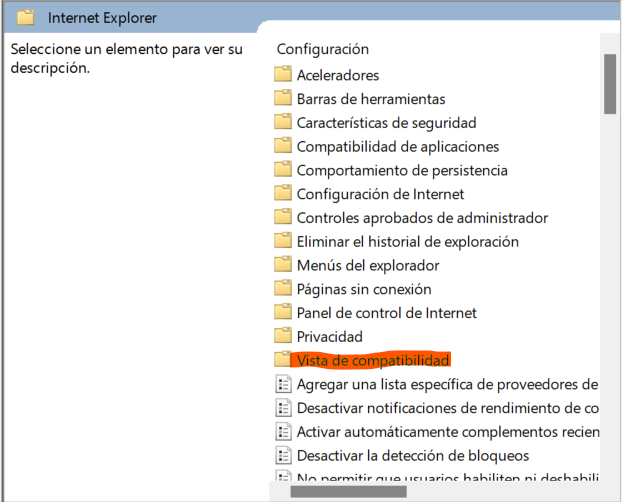Click the policy icon for Agregar una lista específica
622x502 pixels.
pyautogui.click(x=283, y=384)
